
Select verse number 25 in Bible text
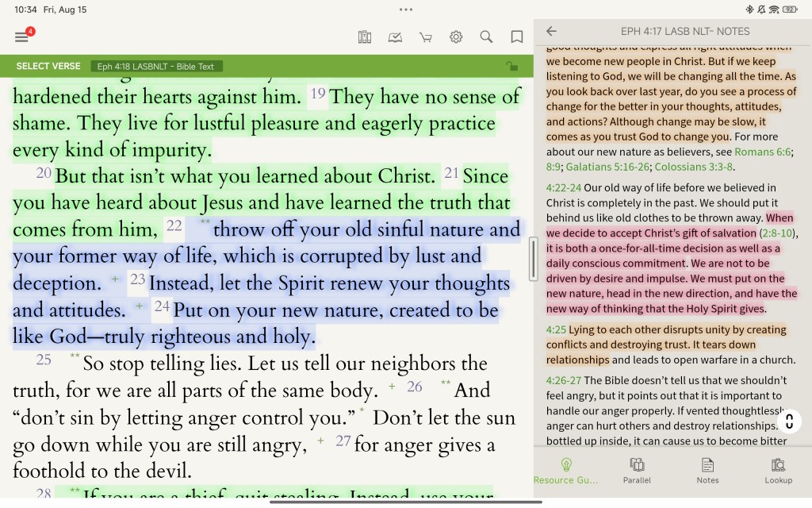click(44, 360)
